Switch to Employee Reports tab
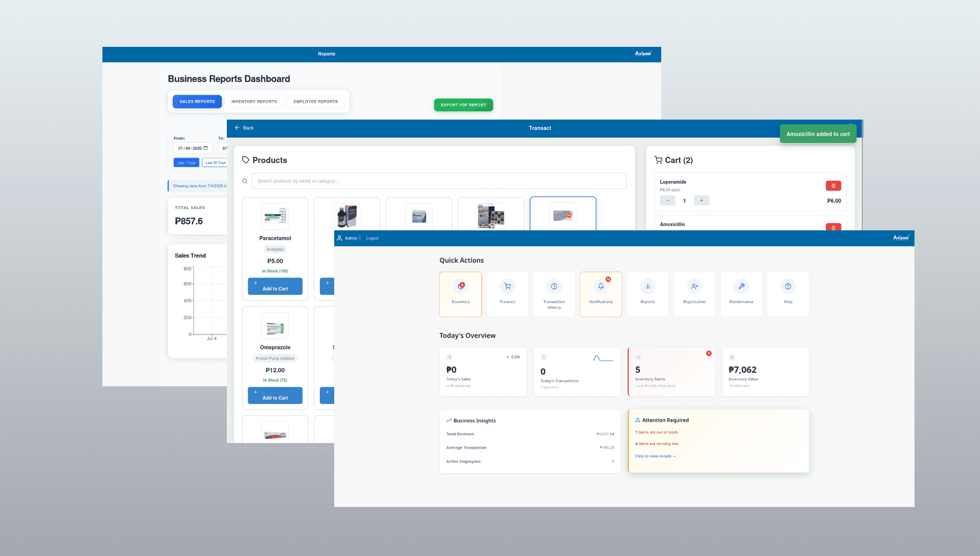Viewport: 980px width, 556px height. (x=315, y=101)
